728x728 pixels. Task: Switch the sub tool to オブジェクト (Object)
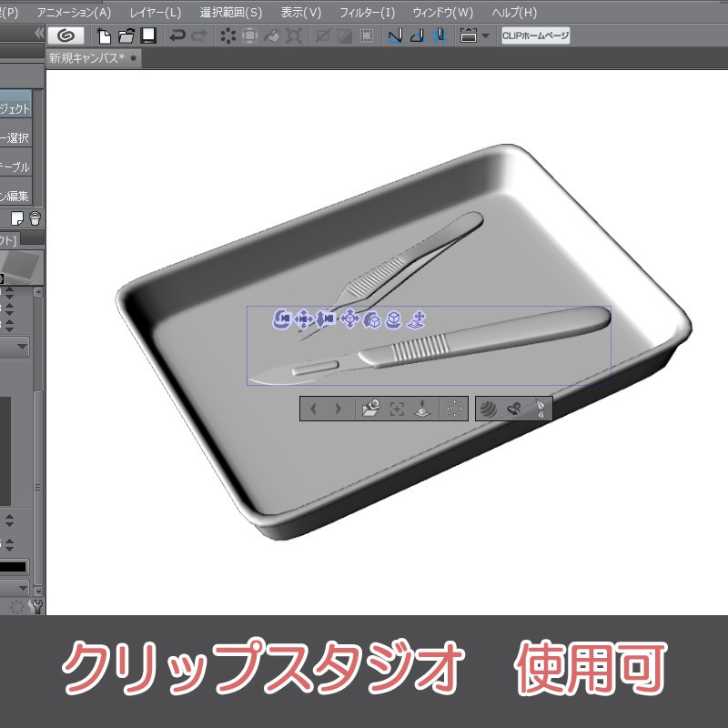16,106
